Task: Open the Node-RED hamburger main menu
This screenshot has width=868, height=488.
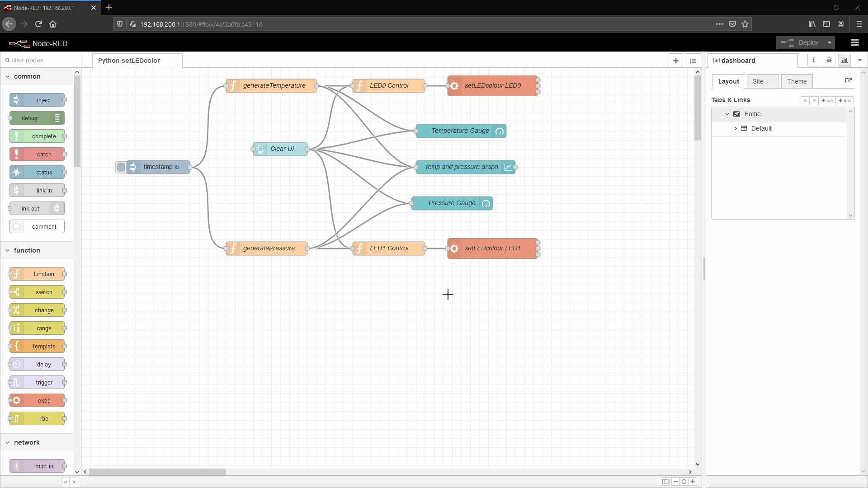Action: point(854,42)
